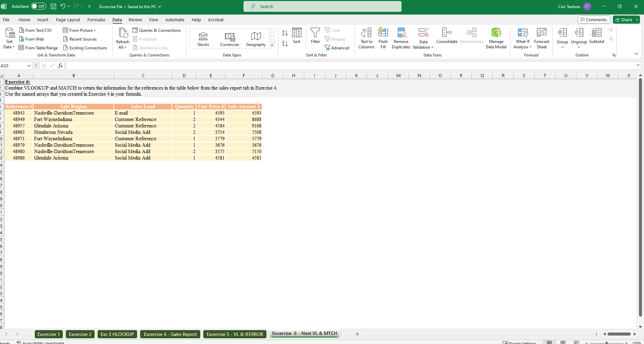Click the Save icon in title bar

tap(53, 6)
